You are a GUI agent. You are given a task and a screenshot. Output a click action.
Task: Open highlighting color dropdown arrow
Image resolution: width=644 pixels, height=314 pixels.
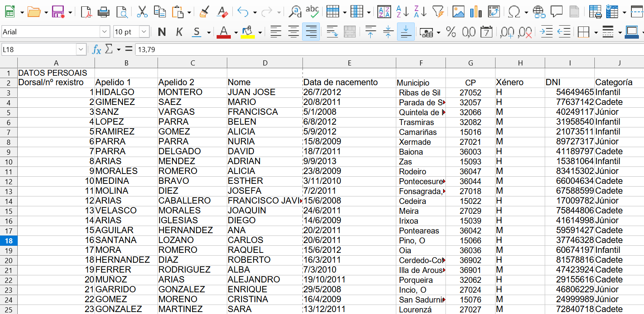[x=260, y=33]
